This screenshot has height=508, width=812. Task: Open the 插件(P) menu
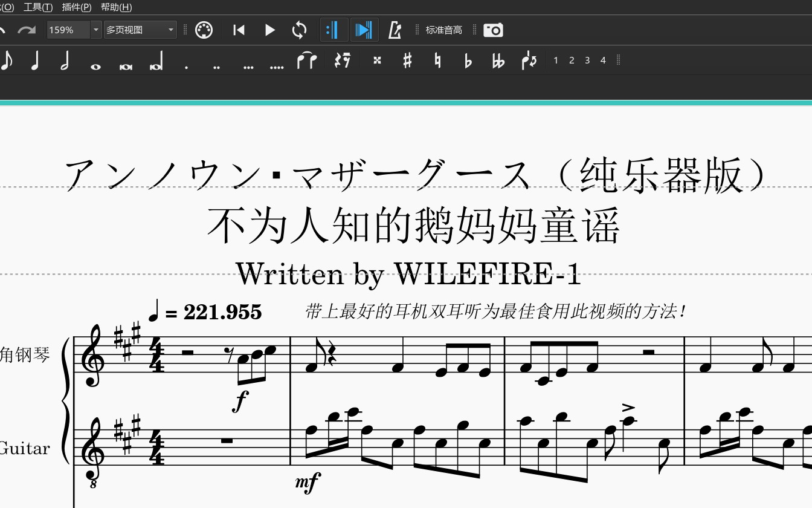coord(77,7)
